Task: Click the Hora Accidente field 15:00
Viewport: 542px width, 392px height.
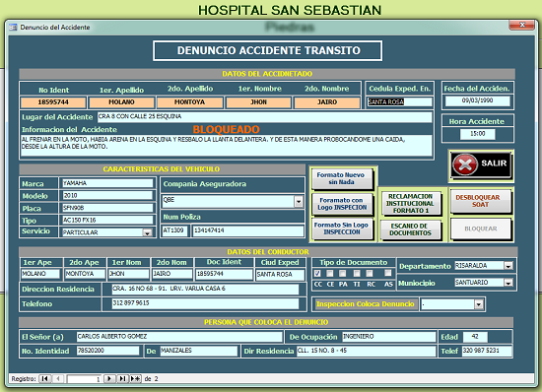Action: (x=477, y=134)
